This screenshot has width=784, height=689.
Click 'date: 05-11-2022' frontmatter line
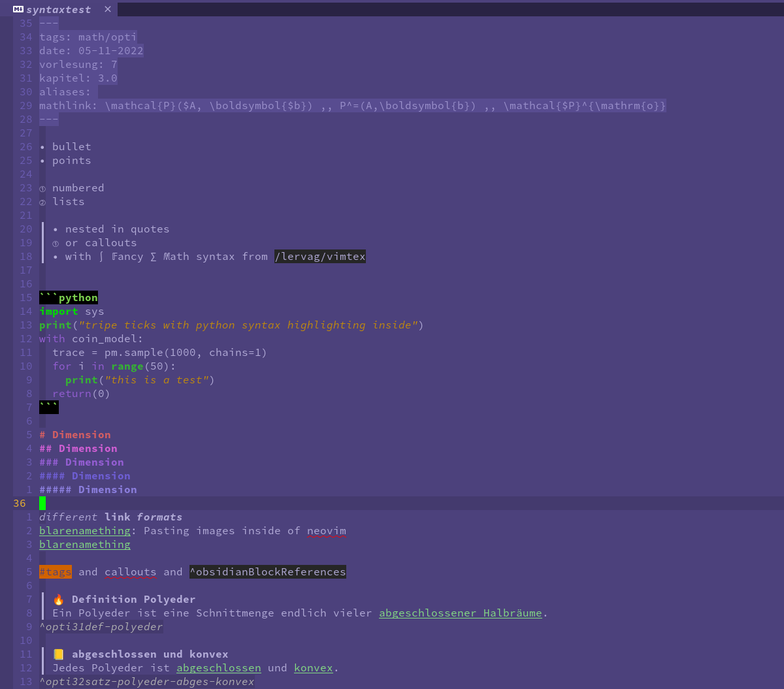[91, 50]
